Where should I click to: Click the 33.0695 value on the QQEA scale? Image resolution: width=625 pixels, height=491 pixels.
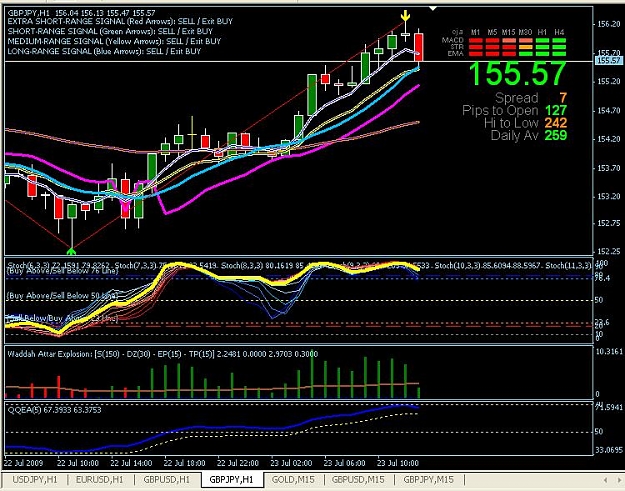(609, 450)
